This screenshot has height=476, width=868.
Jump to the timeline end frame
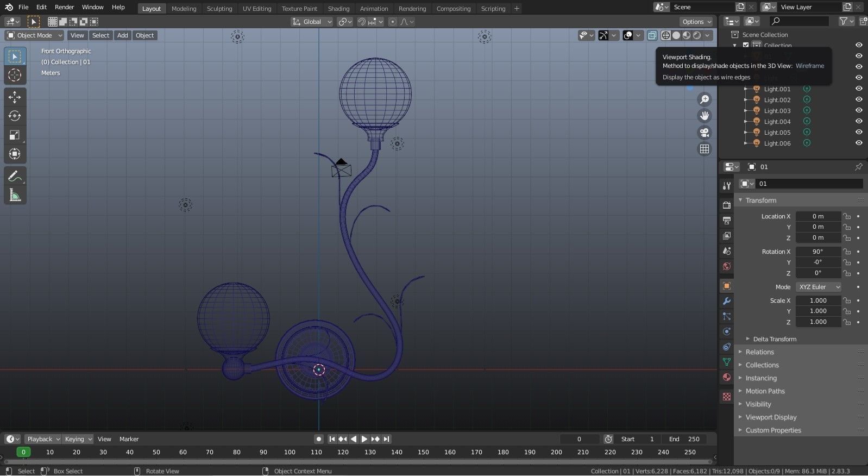pyautogui.click(x=386, y=439)
